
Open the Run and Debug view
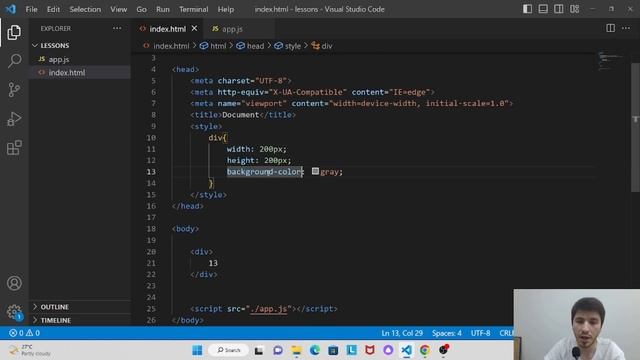tap(14, 119)
